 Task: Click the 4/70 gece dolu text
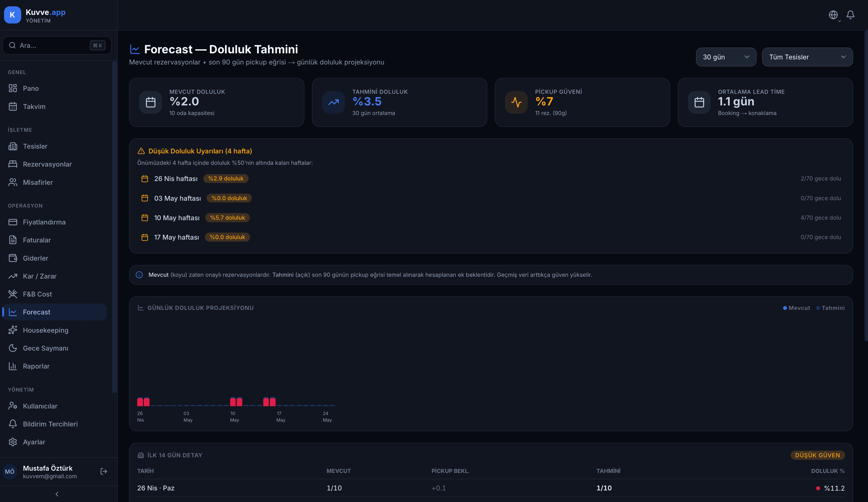[x=821, y=218]
